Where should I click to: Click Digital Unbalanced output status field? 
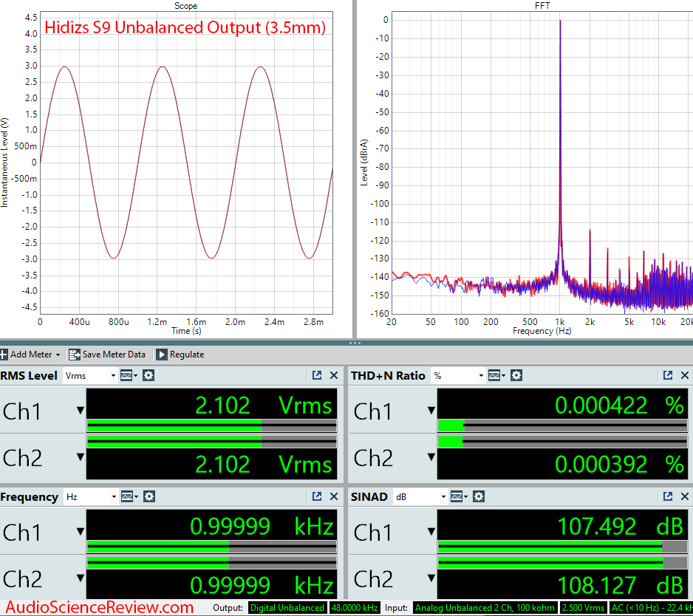point(287,608)
